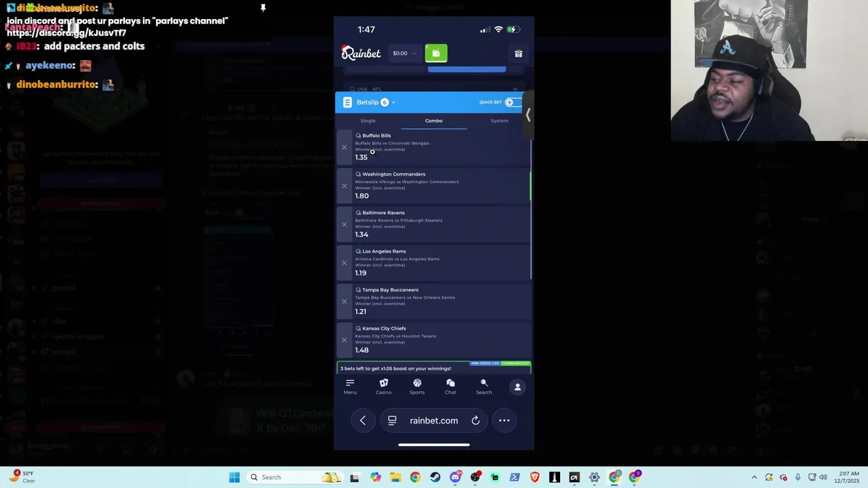Remove Baltimore Ravens selection from betslip

click(x=344, y=224)
